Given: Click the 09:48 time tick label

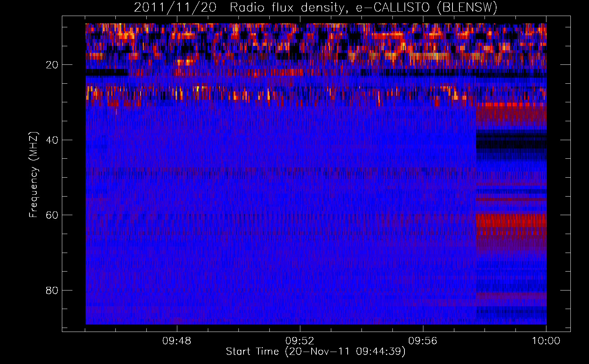Looking at the screenshot, I should click(177, 341).
